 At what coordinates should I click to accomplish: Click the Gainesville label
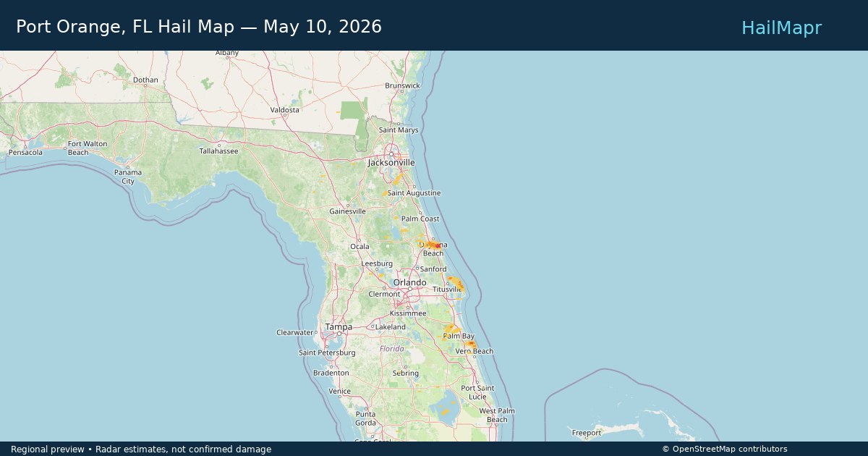coord(348,211)
